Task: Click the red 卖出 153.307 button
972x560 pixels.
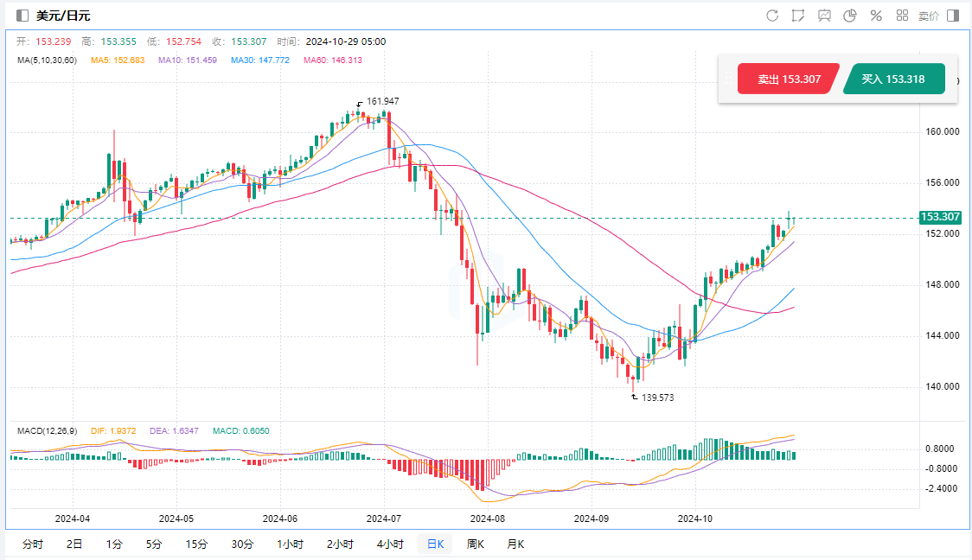Action: 789,79
